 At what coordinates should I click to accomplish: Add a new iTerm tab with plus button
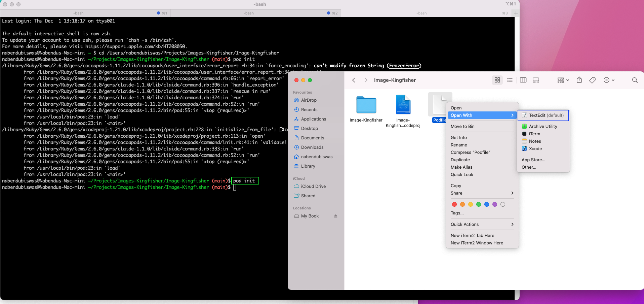click(x=516, y=13)
